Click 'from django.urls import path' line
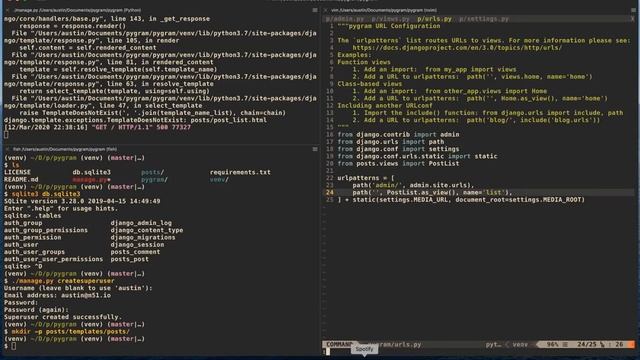The height and width of the screenshot is (360, 640). click(391, 142)
